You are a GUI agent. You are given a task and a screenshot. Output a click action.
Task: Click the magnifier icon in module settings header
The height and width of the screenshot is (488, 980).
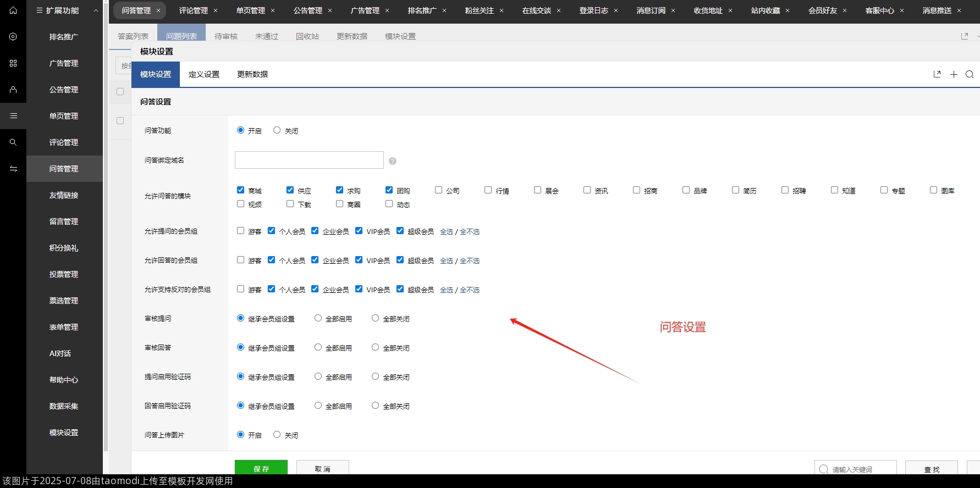970,74
